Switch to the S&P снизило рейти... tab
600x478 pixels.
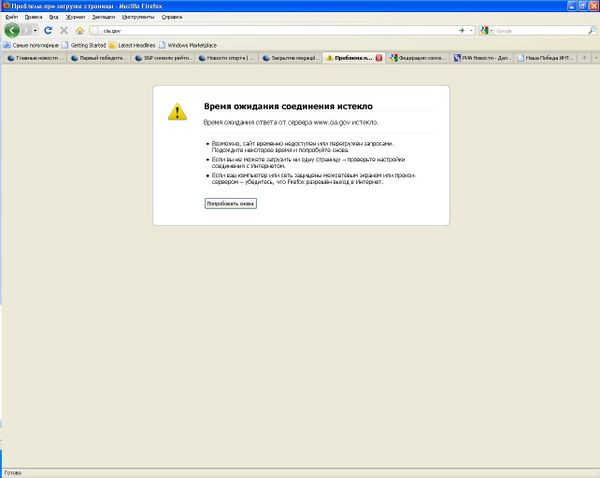[163, 58]
